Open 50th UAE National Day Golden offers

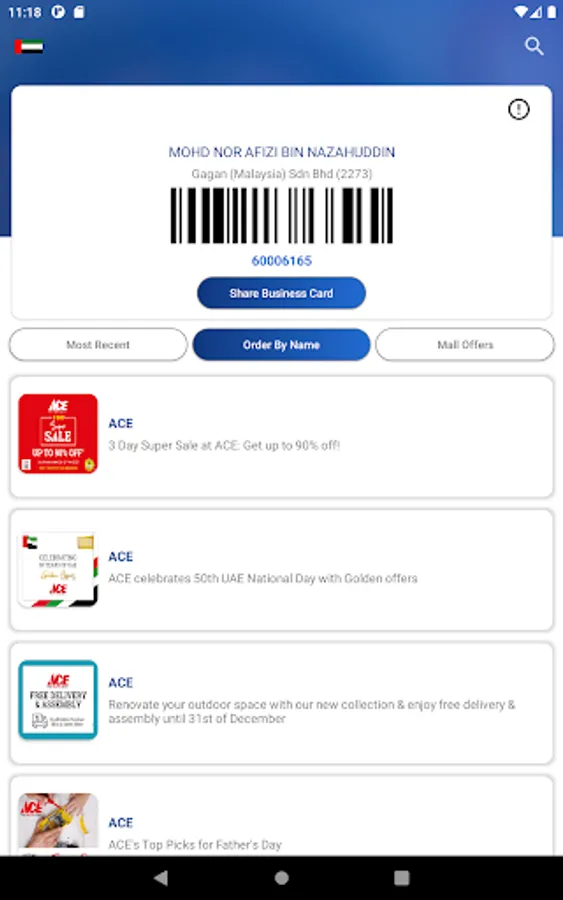[263, 578]
